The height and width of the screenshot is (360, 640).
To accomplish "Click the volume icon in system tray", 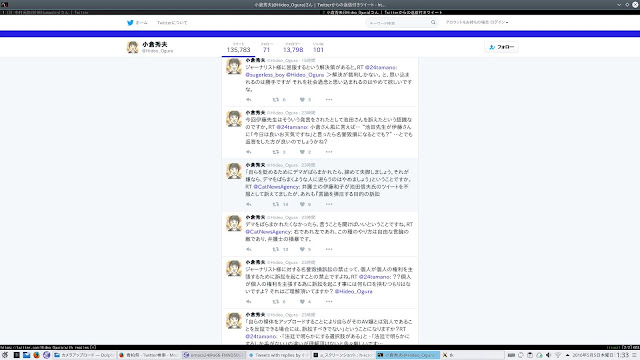I will point(549,355).
